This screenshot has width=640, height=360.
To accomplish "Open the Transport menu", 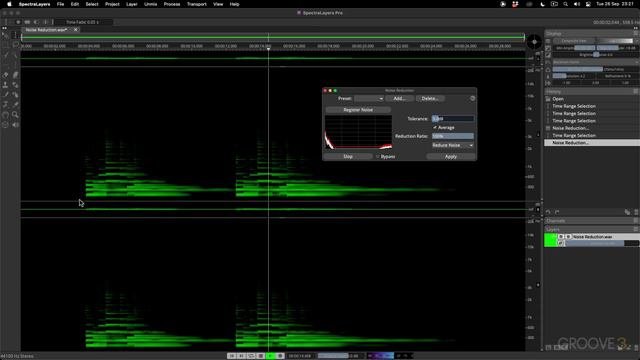I will 197,4.
